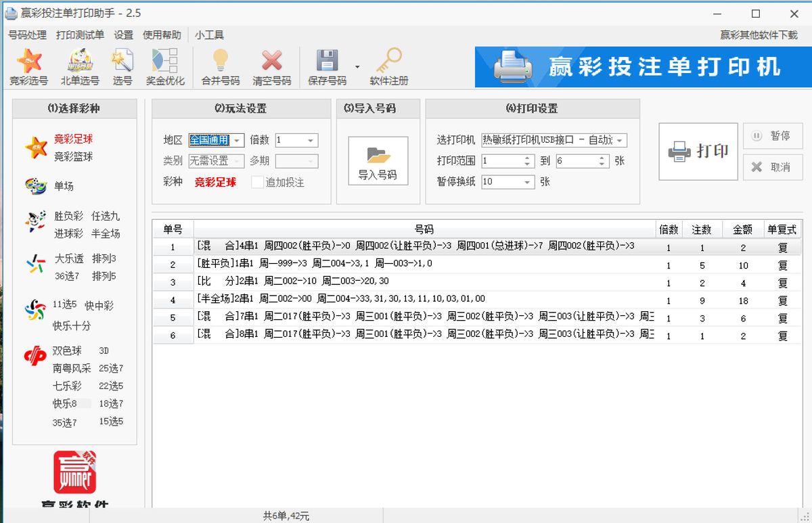Open the 打印测试单 menu
812x523 pixels.
[x=80, y=35]
